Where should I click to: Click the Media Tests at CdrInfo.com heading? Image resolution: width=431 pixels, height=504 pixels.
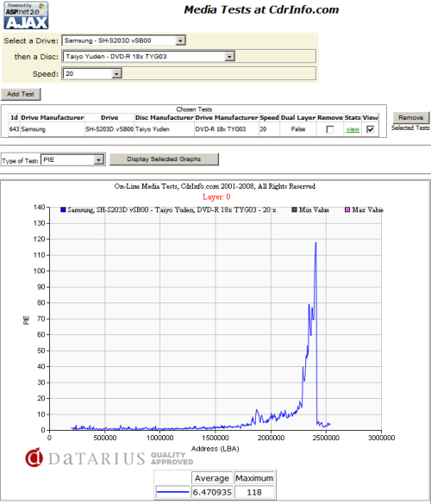[261, 9]
